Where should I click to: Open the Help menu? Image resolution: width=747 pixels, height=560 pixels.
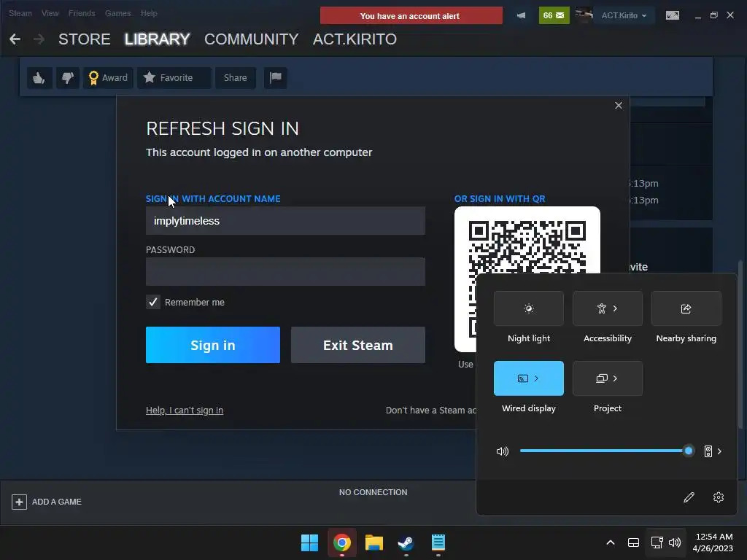tap(149, 13)
